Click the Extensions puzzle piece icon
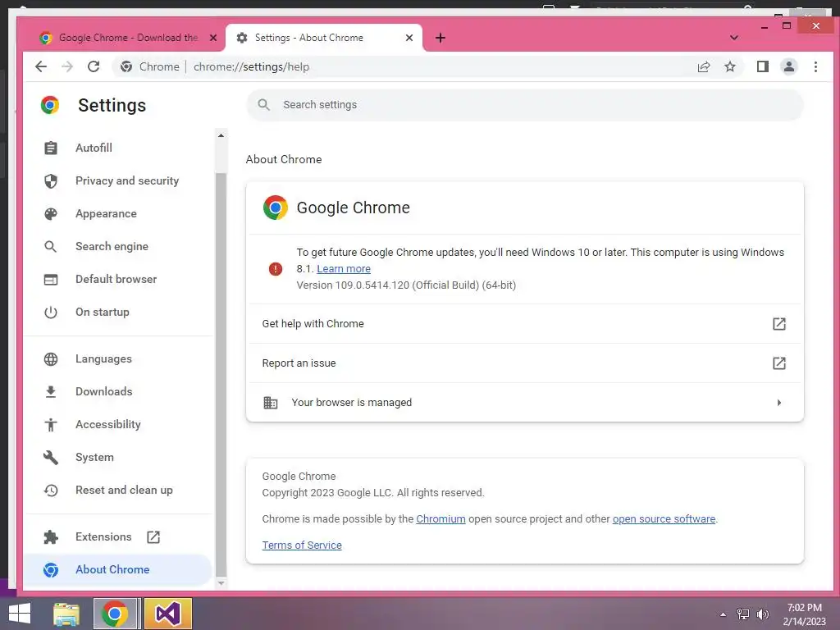Image resolution: width=840 pixels, height=630 pixels. coord(51,536)
